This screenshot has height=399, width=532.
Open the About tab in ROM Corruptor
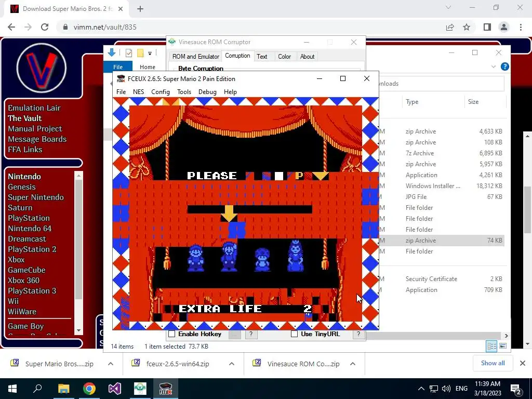click(307, 57)
